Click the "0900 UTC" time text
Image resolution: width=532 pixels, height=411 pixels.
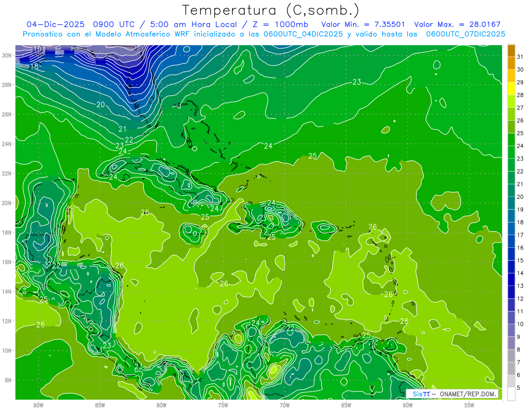pos(115,24)
